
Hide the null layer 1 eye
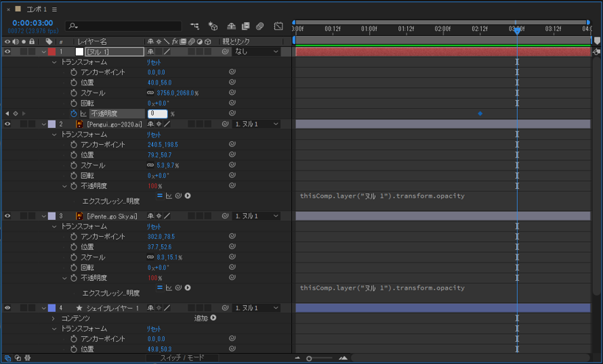tap(7, 51)
